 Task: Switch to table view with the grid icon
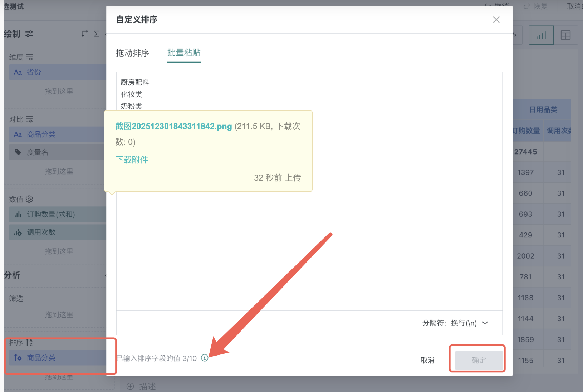[x=565, y=35]
